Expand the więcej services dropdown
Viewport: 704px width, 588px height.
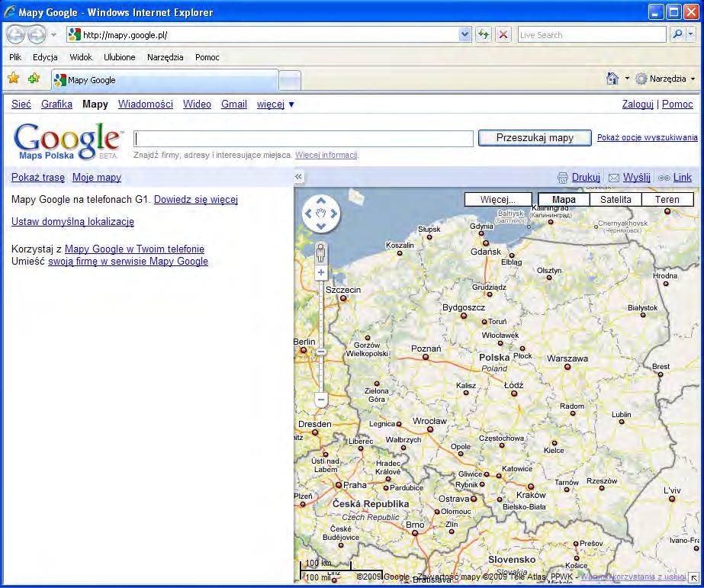275,104
